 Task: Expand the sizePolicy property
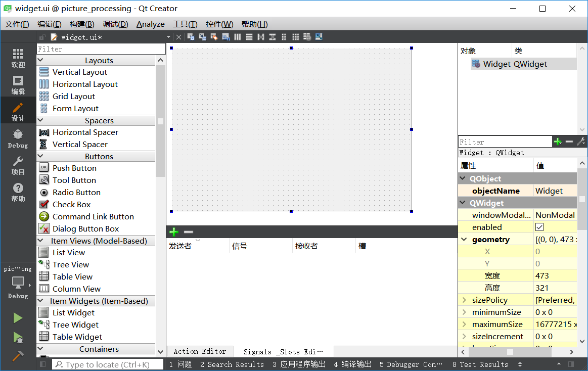click(x=464, y=300)
